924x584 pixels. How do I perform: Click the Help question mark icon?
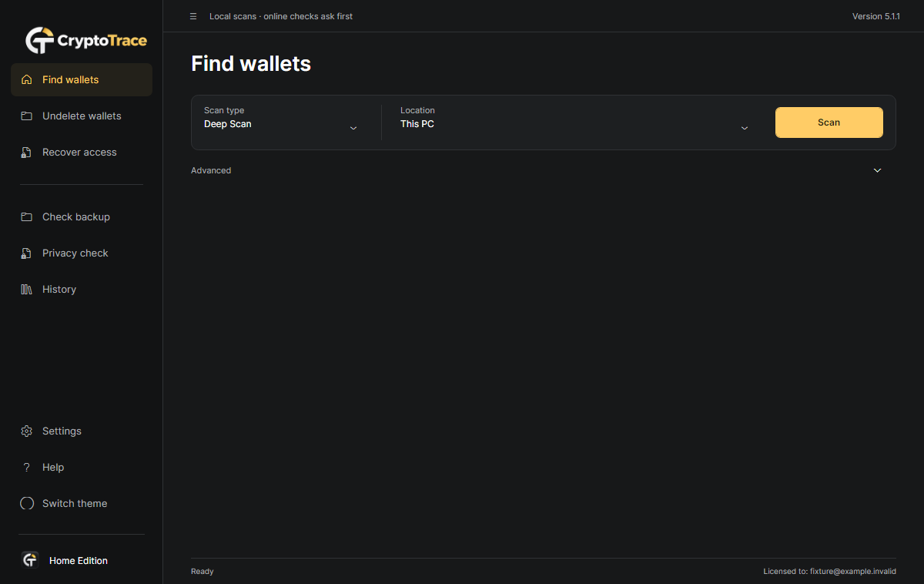click(x=27, y=467)
